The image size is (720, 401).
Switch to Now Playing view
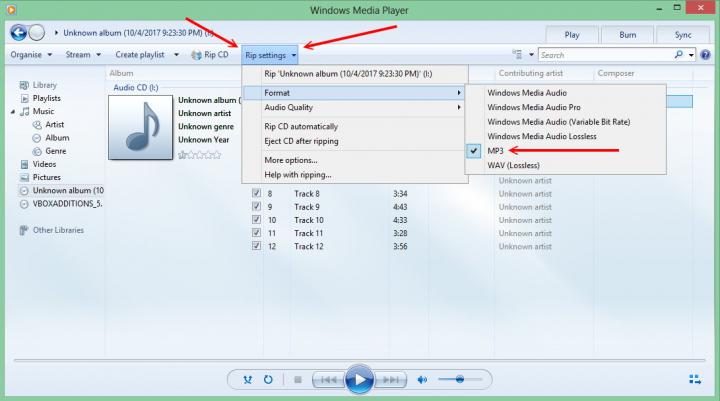pos(695,379)
